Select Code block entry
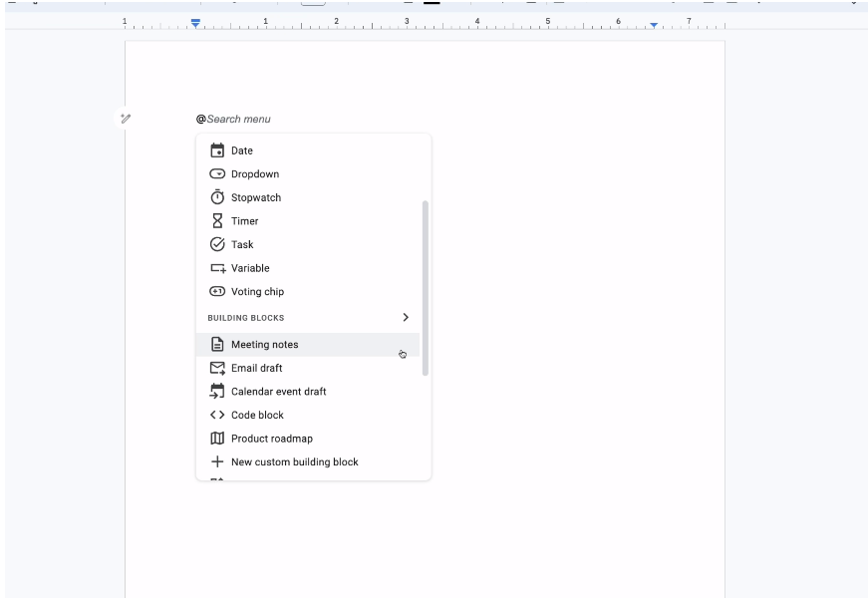Image resolution: width=868 pixels, height=598 pixels. (308, 416)
